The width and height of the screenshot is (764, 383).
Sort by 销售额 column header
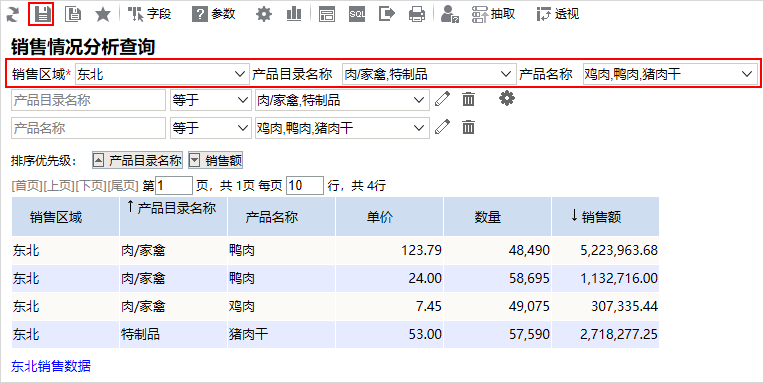coord(606,217)
